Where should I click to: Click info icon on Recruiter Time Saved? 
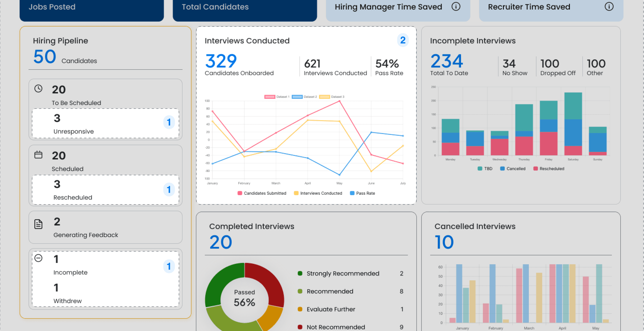(x=609, y=6)
